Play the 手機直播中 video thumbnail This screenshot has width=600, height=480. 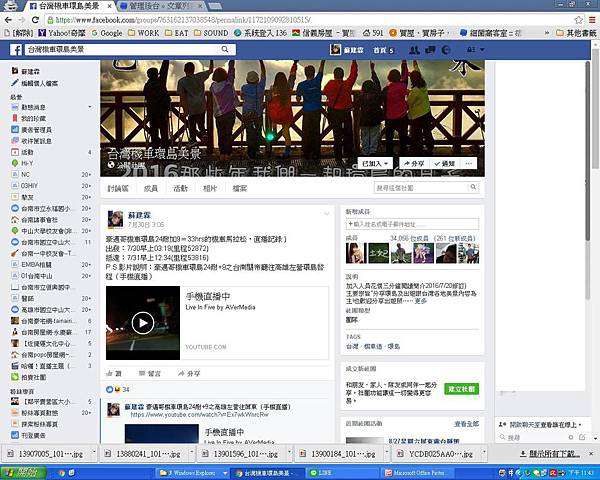tap(143, 323)
